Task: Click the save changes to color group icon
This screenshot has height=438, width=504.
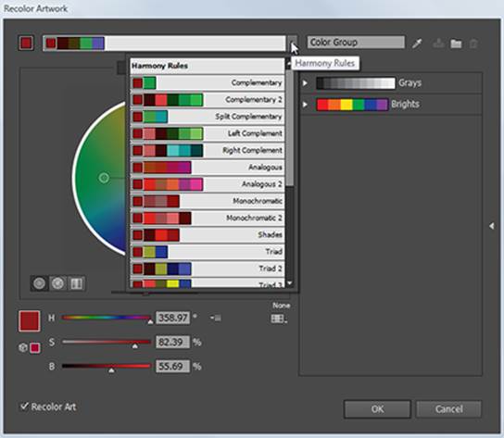Action: pyautogui.click(x=438, y=44)
